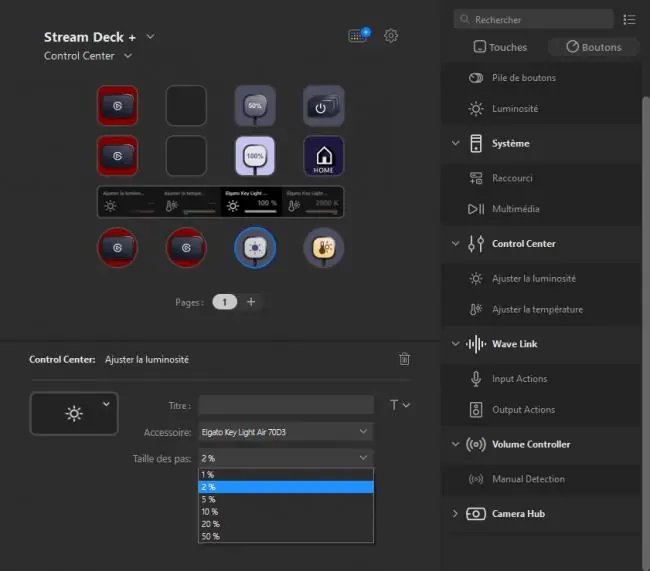Select the 100% brightness key

point(255,156)
